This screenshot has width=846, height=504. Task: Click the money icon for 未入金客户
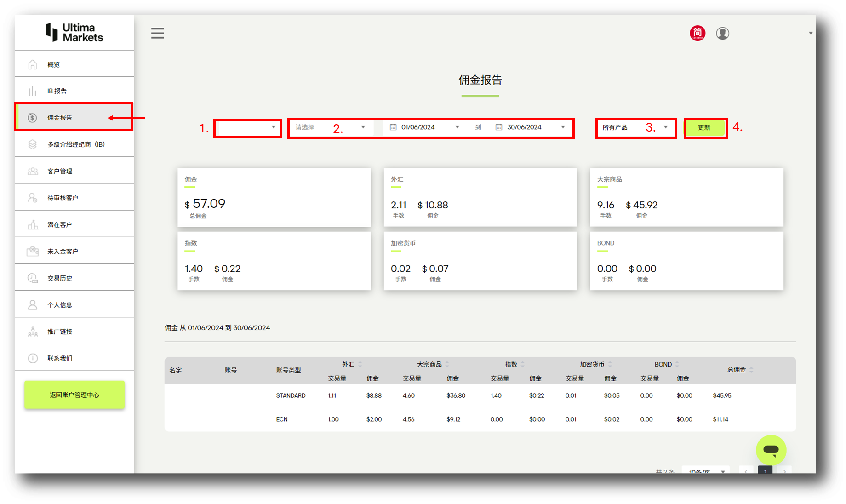[33, 251]
